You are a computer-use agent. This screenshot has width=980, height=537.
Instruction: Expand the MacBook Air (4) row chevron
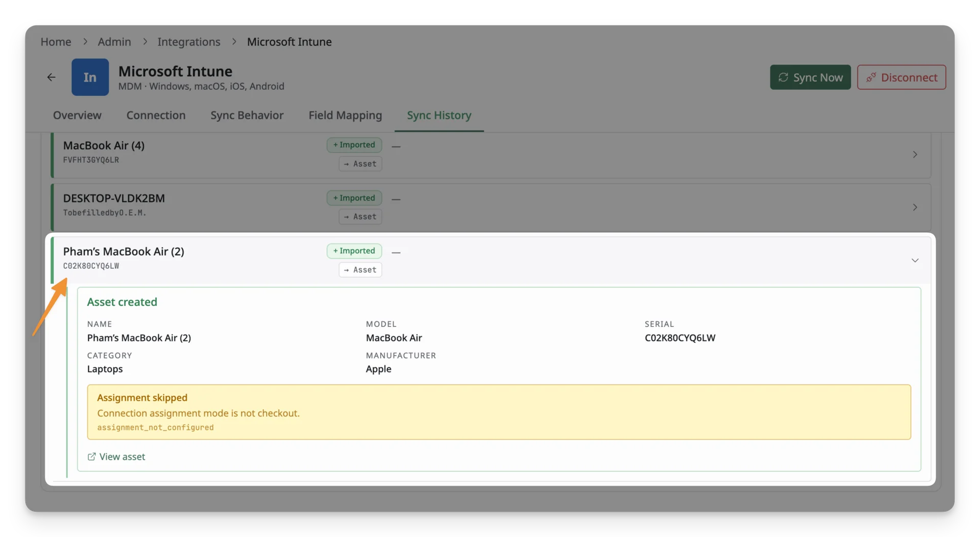point(915,155)
